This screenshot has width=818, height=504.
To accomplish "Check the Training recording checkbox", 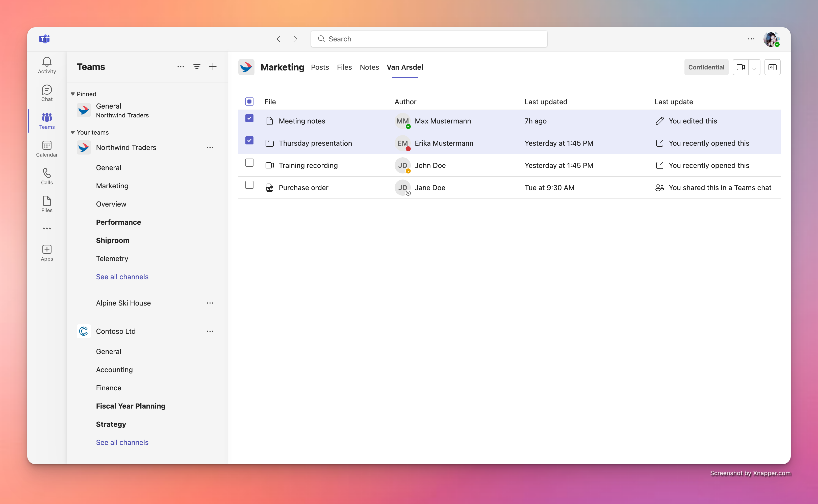I will point(249,163).
